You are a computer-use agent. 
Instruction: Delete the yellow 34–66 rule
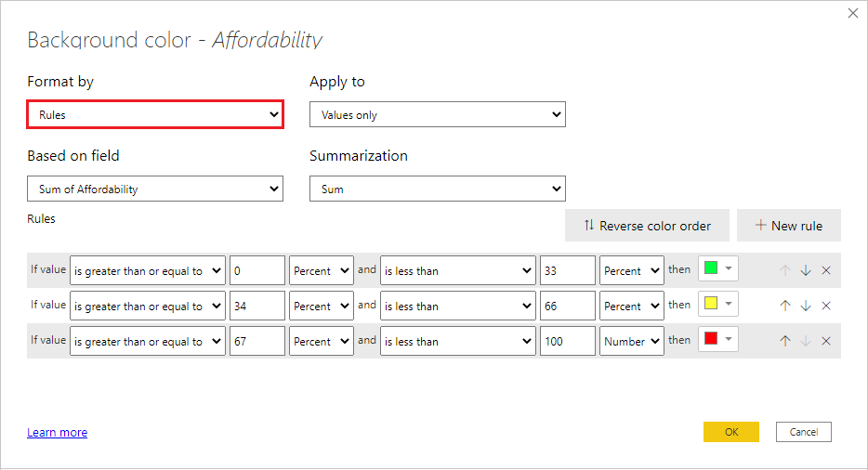coord(826,306)
